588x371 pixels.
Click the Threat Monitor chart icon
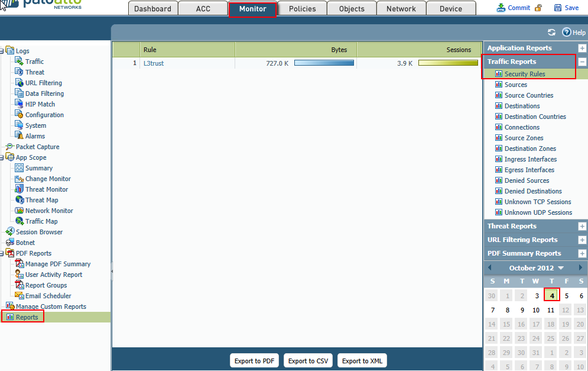coord(19,189)
